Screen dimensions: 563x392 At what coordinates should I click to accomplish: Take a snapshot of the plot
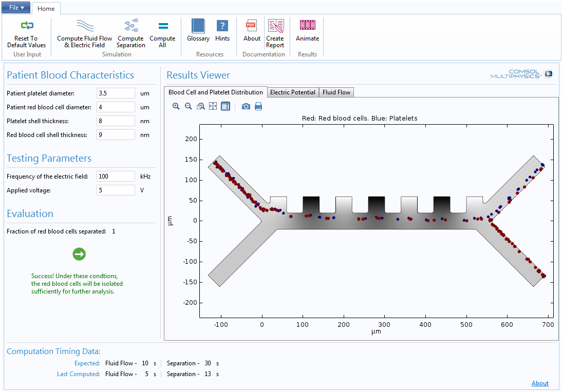coord(246,106)
